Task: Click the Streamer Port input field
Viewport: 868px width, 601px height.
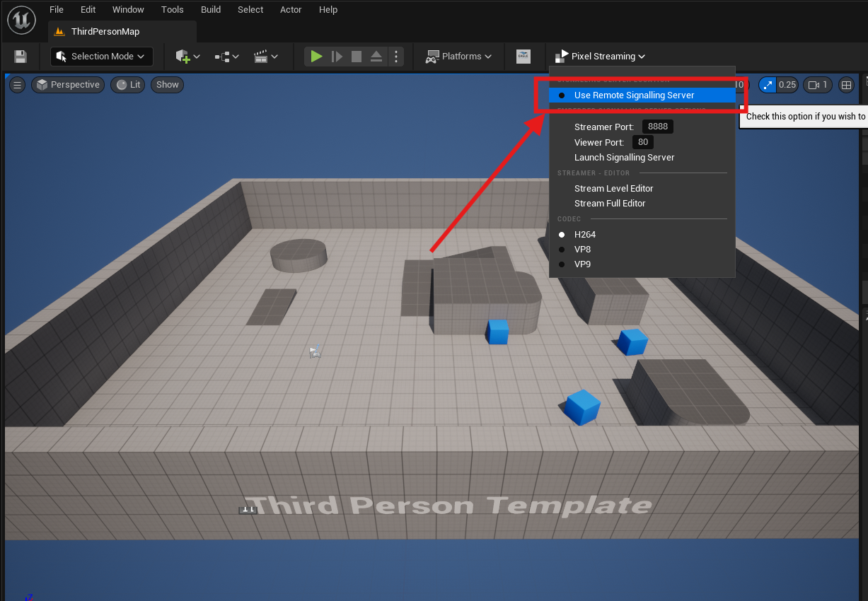Action: click(657, 127)
